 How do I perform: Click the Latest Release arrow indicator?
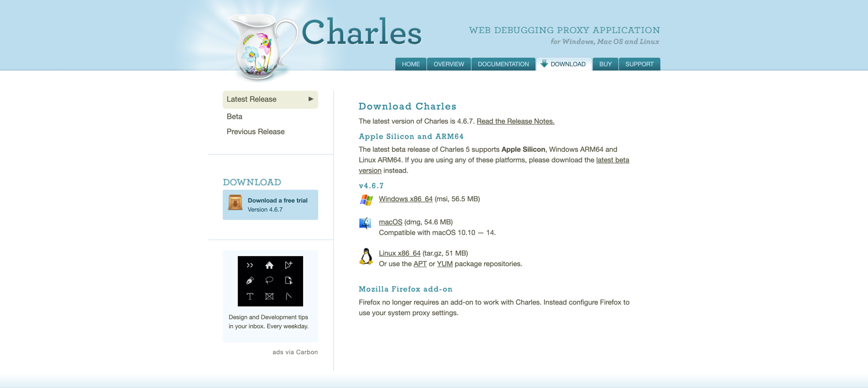tap(311, 99)
